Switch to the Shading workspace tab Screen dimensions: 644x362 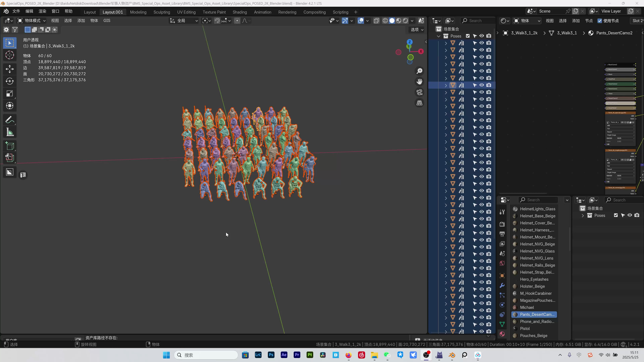pos(239,12)
